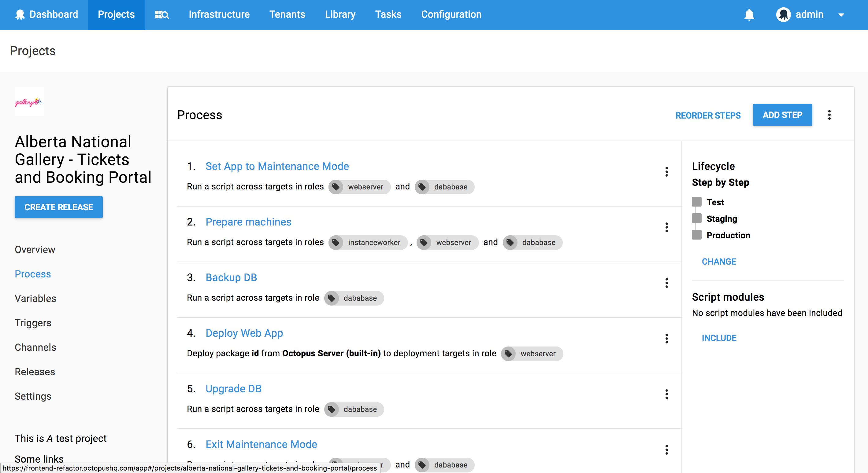
Task: Open the overflow menu for the Upgrade DB step
Action: [x=666, y=394]
